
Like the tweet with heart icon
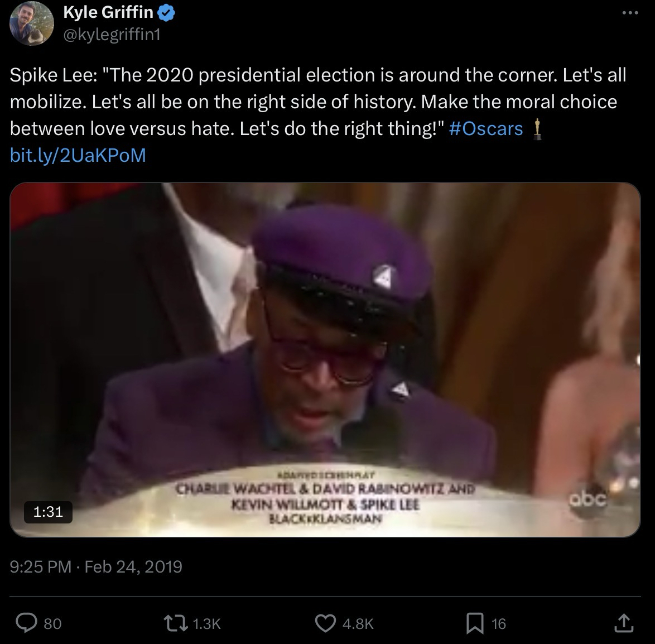tap(325, 623)
